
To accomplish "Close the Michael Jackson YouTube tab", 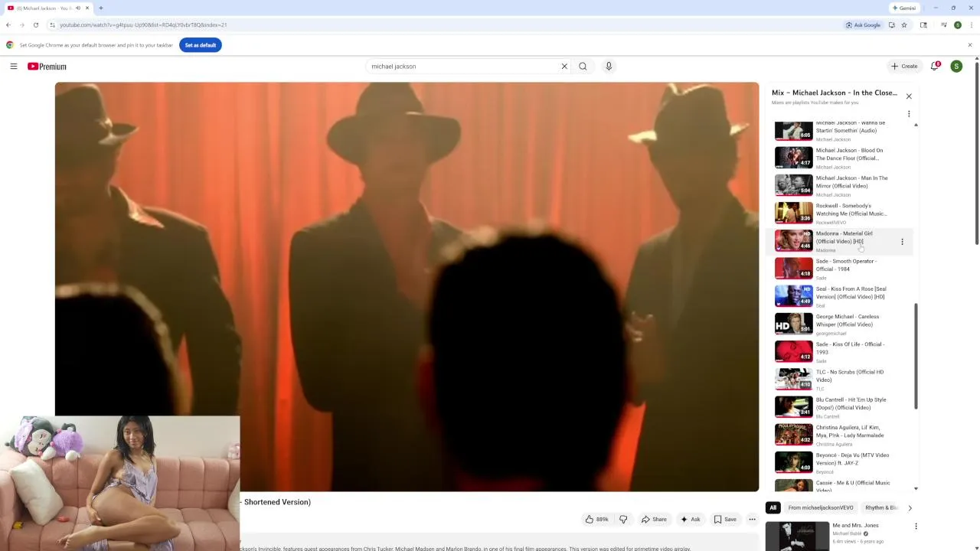I will (x=87, y=8).
